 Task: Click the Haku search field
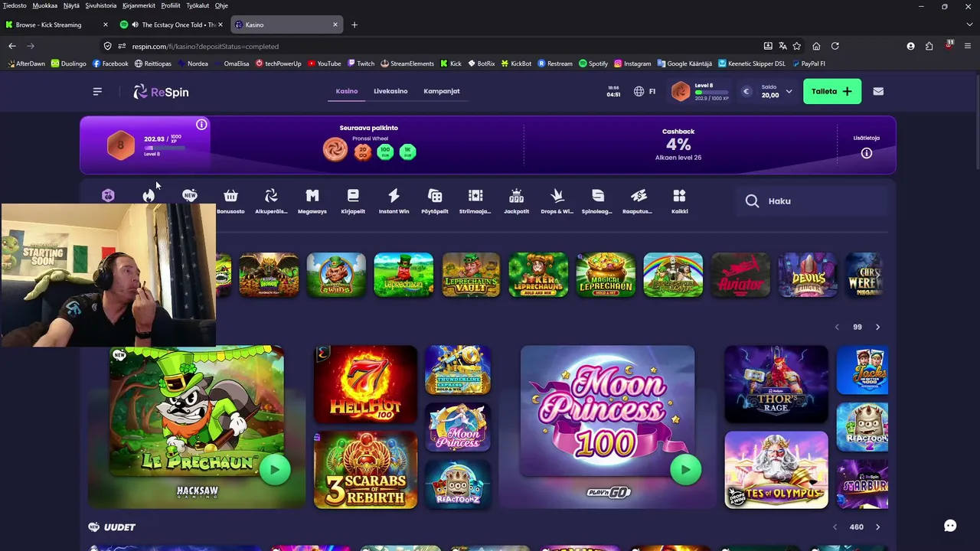point(812,201)
